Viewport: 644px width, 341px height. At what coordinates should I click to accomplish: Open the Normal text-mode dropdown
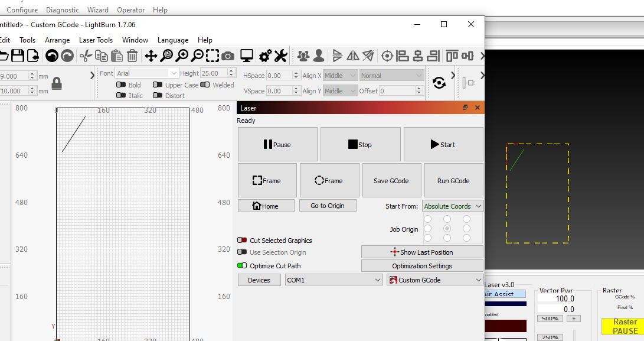[391, 76]
